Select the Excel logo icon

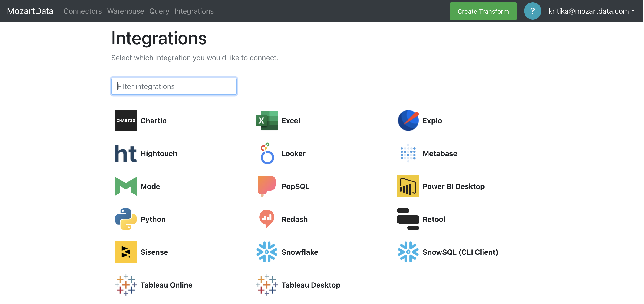(267, 120)
